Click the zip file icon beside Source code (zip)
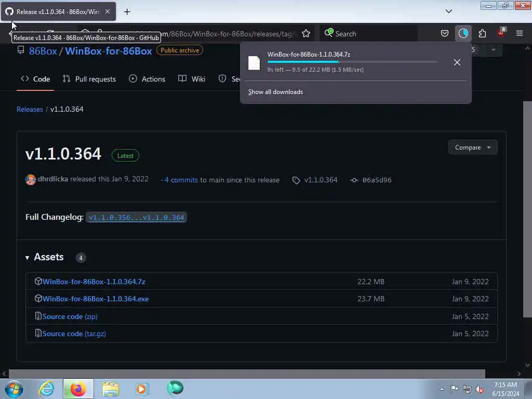The height and width of the screenshot is (399, 532). 38,316
